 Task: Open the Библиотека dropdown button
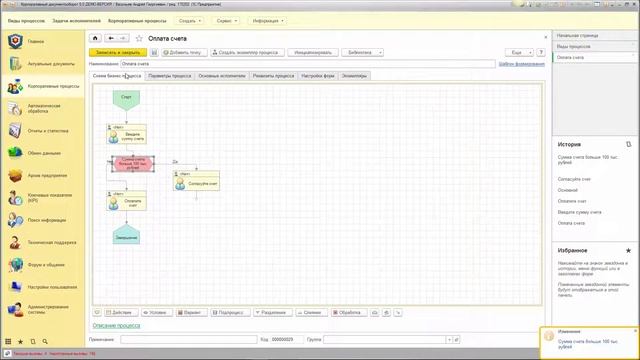(362, 53)
